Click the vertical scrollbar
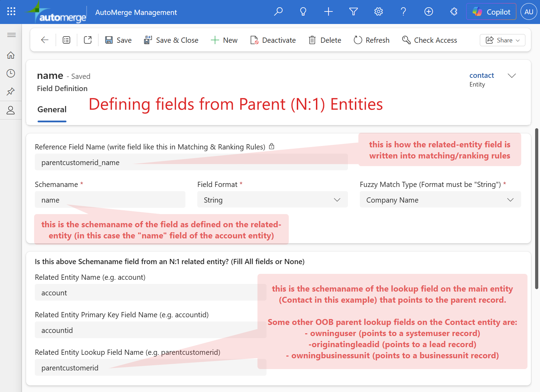The width and height of the screenshot is (540, 392). (x=537, y=209)
